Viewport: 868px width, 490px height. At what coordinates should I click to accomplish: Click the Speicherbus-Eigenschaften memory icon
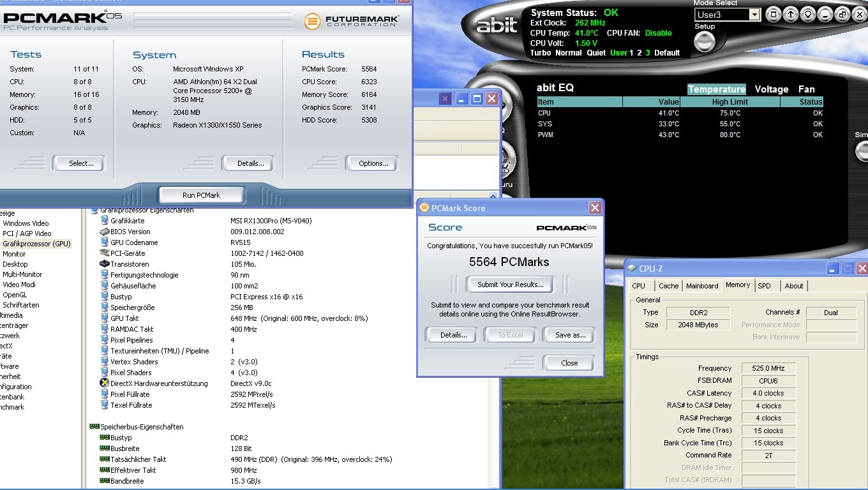[x=94, y=427]
